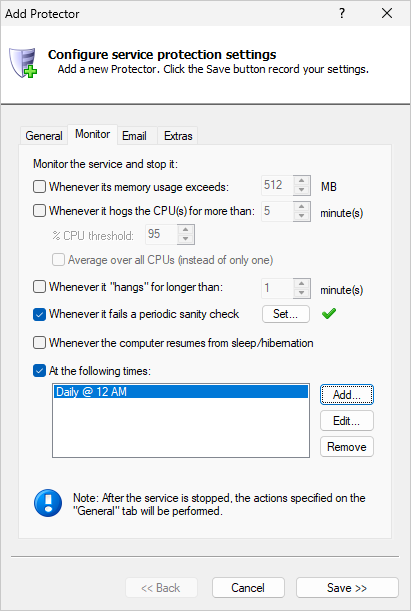The height and width of the screenshot is (611, 411).
Task: Uncheck the periodic sanity check option
Action: point(39,314)
